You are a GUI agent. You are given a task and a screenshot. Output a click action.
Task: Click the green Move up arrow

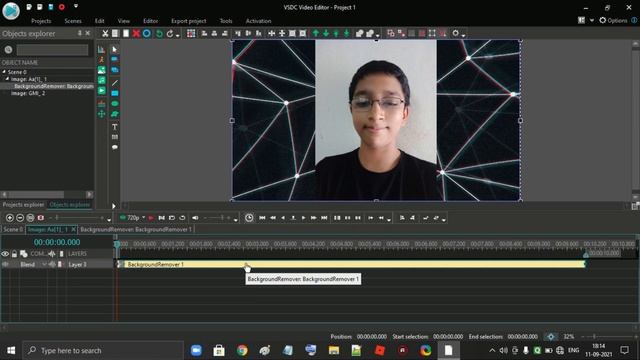[x=316, y=33]
